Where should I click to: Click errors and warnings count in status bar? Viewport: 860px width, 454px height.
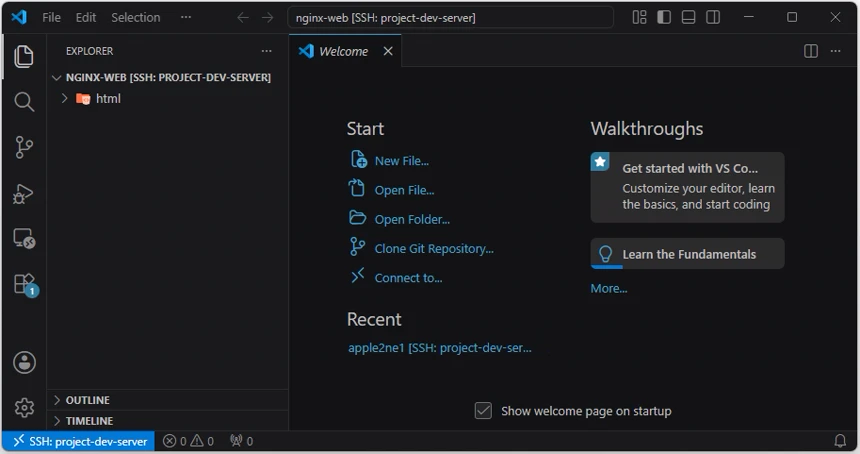coord(189,441)
